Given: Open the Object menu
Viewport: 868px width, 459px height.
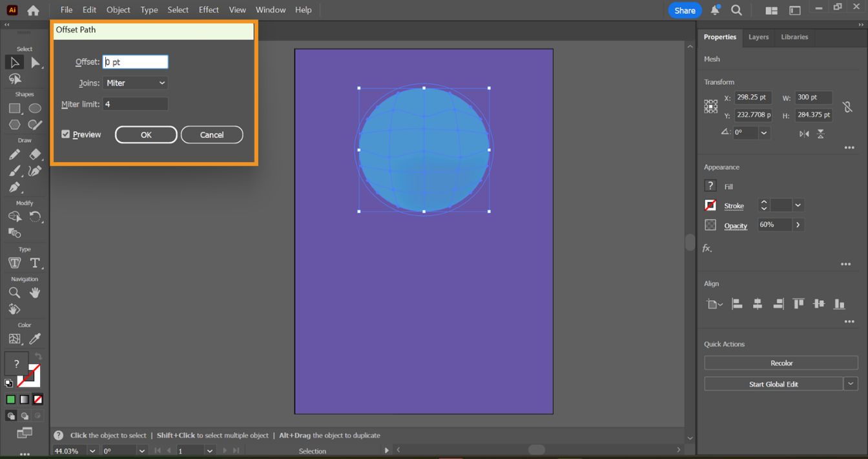Looking at the screenshot, I should click(x=118, y=10).
